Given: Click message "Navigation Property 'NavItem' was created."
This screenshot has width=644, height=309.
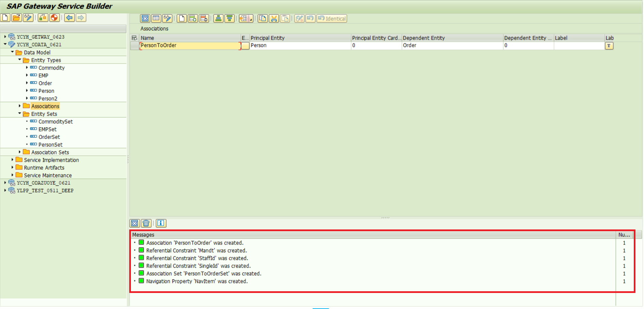Looking at the screenshot, I should point(197,281).
